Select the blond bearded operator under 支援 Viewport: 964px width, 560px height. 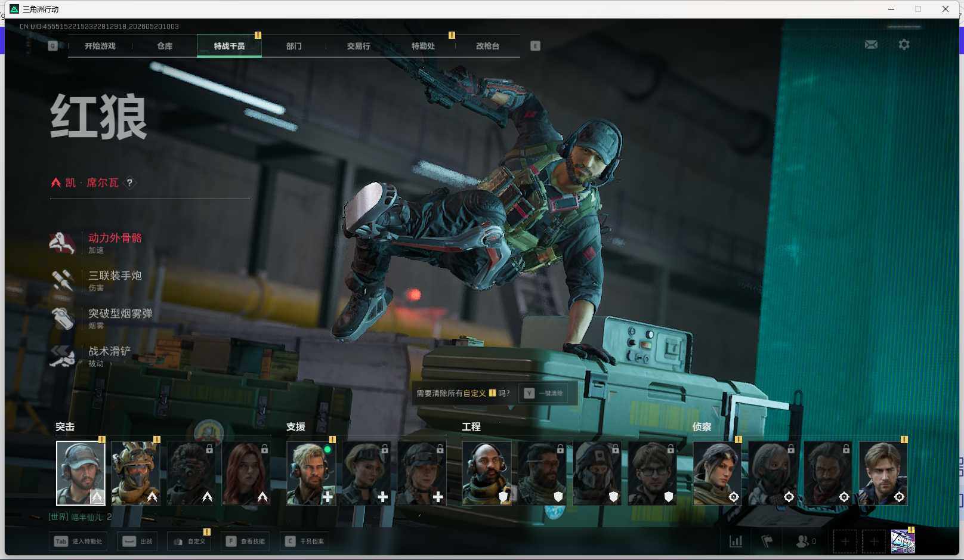click(311, 473)
